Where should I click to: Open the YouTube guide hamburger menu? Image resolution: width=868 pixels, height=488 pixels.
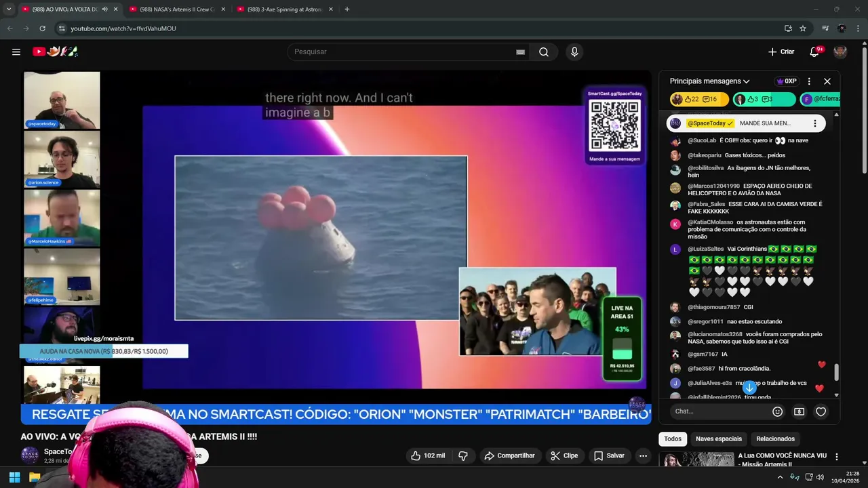click(x=16, y=52)
